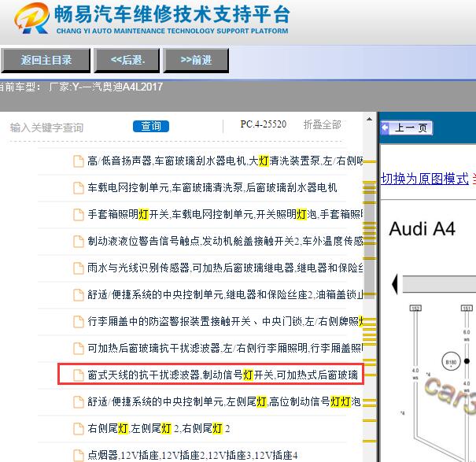The height and width of the screenshot is (462, 476).
Task: Click document icon beside 右侧尾灯,左侧尾灯 2 row
Action: (79, 428)
